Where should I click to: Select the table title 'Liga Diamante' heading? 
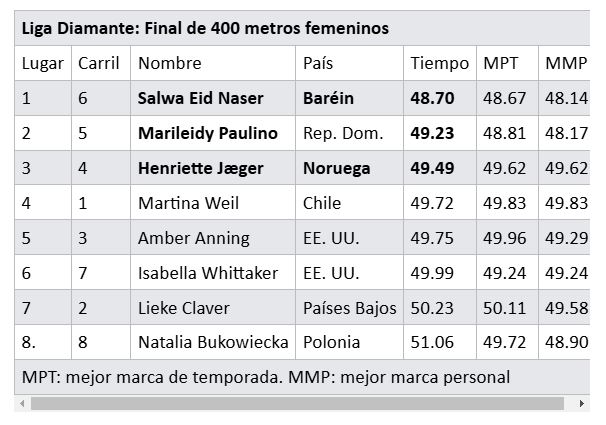(x=205, y=27)
